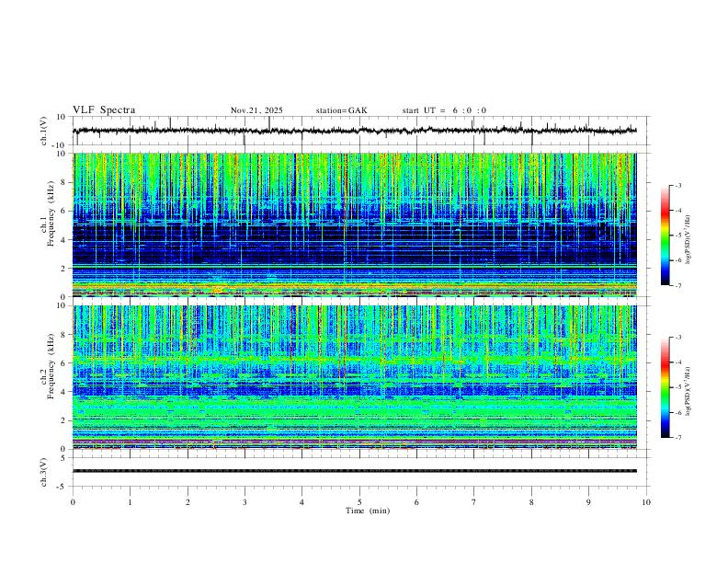
Task: Click the time axis tick label "1"
Action: point(130,502)
